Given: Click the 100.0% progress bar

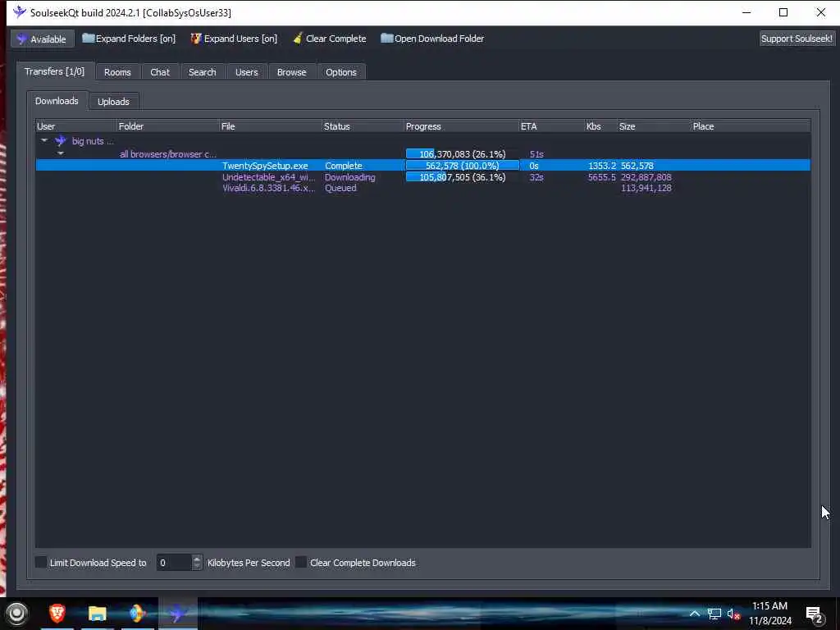Looking at the screenshot, I should pos(462,166).
